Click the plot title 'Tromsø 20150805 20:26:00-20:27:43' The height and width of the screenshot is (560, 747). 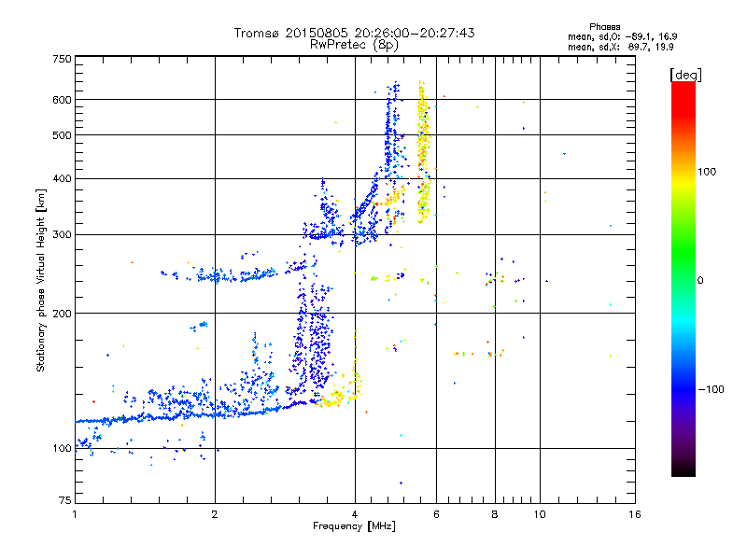tap(354, 33)
